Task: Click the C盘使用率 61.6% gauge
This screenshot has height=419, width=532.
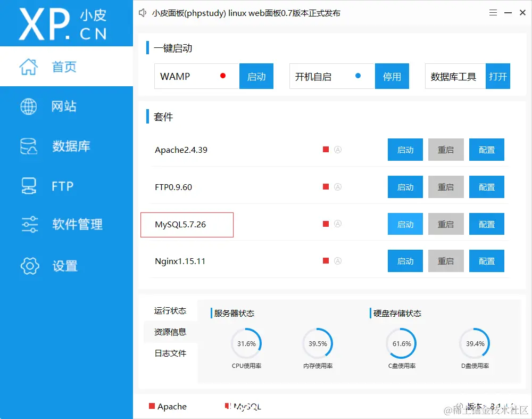Action: pos(401,343)
